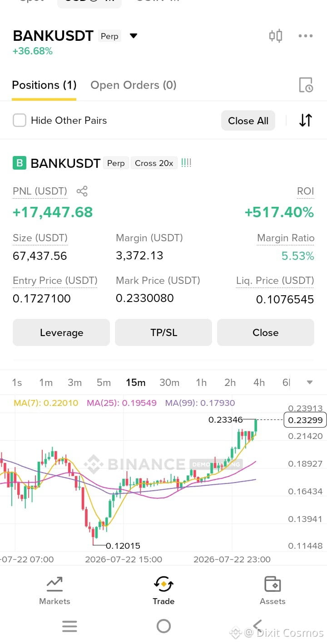Tap the MA(25) indicator value
The width and height of the screenshot is (327, 644).
pyautogui.click(x=121, y=403)
